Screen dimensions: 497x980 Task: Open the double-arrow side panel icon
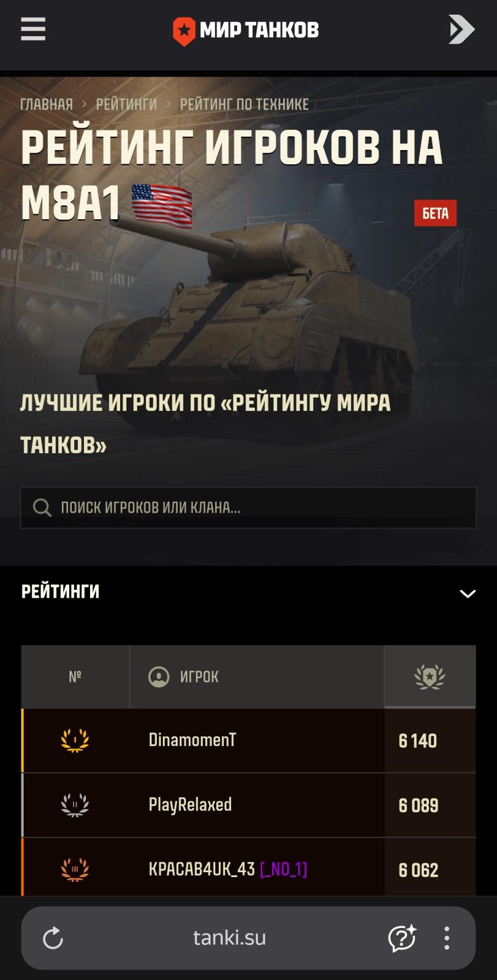point(461,29)
